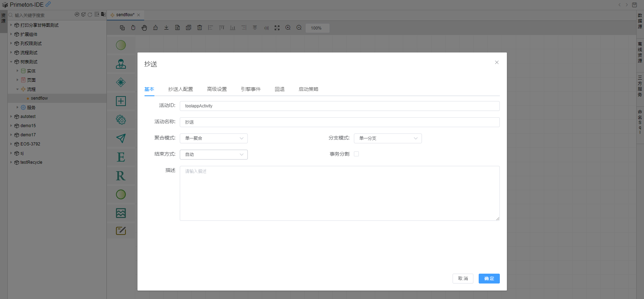
Task: Click the 取消 button
Action: tap(463, 279)
